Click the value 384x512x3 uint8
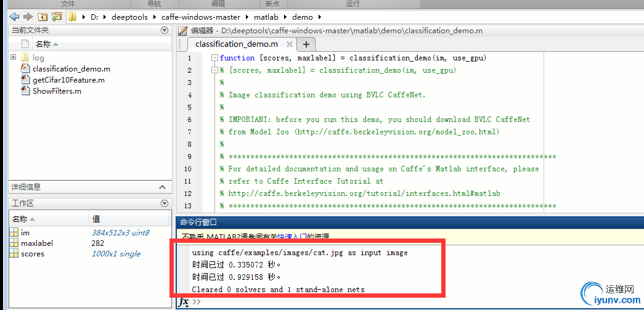Screen dimensions: 644x310 click(x=120, y=233)
